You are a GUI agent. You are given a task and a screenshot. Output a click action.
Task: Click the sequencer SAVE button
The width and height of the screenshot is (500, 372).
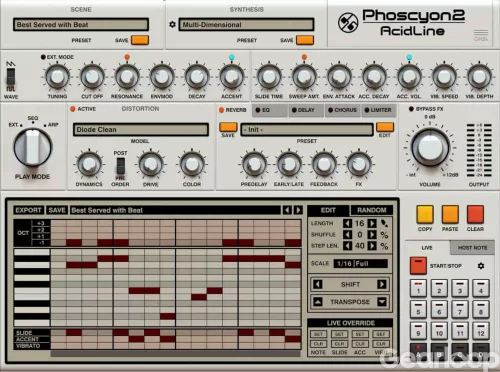tap(57, 210)
